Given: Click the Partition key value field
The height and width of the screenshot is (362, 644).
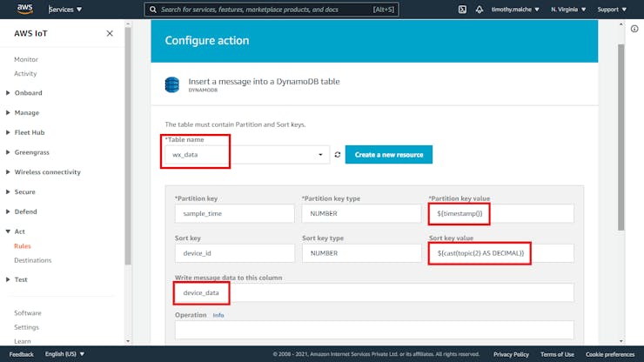Looking at the screenshot, I should click(x=501, y=214).
